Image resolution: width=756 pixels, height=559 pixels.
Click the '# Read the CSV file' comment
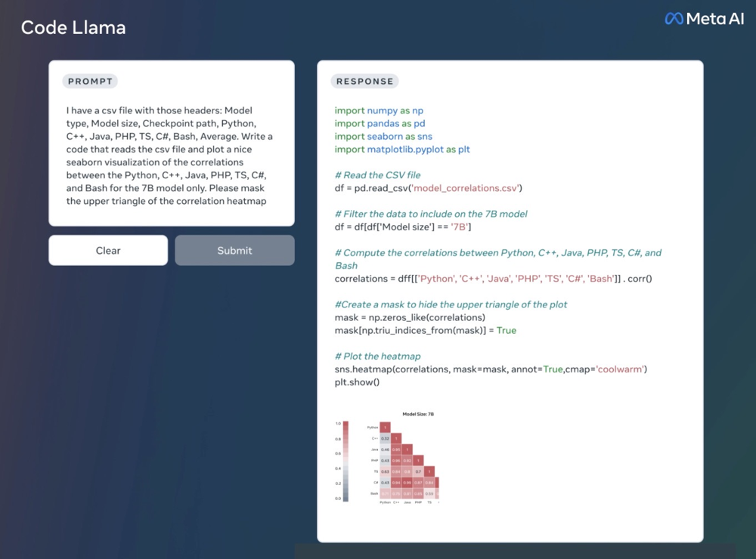377,175
